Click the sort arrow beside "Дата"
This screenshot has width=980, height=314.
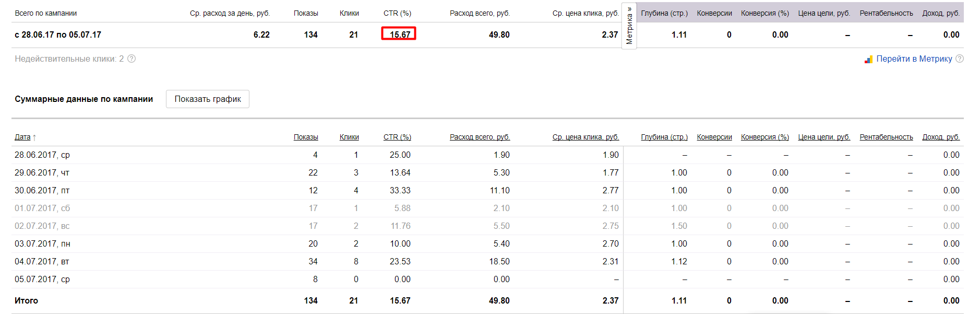(34, 137)
